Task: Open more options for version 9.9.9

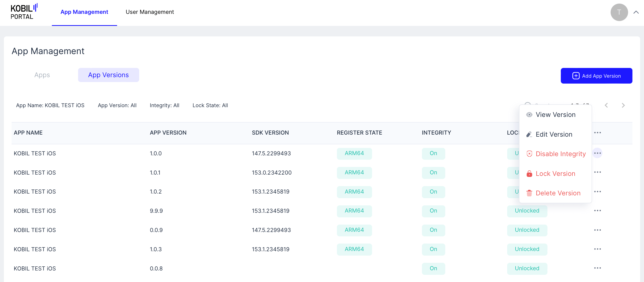Action: coord(597,211)
